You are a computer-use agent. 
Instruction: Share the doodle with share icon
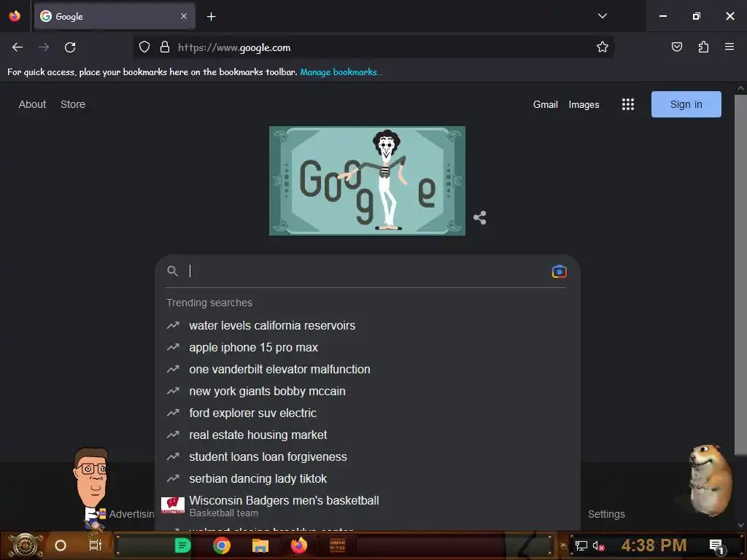pos(480,217)
